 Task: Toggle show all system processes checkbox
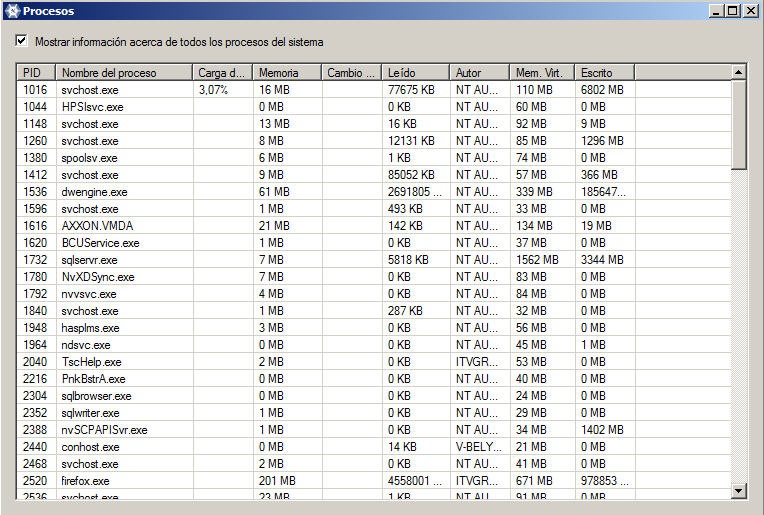click(x=22, y=42)
